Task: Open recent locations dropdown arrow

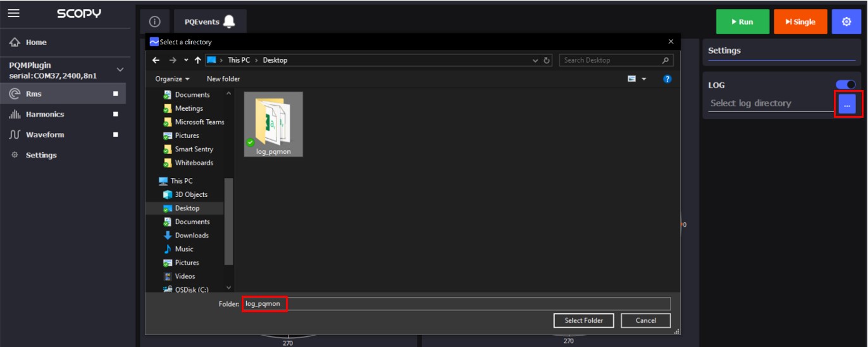Action: click(186, 60)
